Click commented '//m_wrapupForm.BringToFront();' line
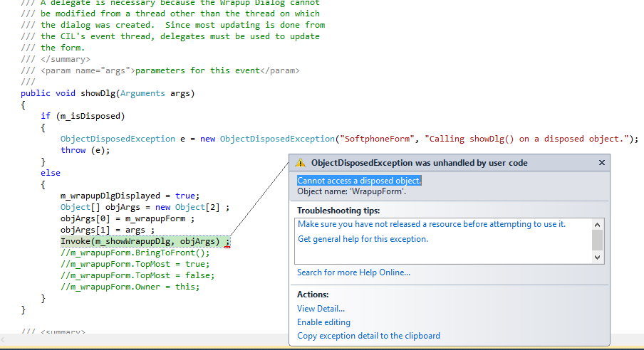Image resolution: width=644 pixels, height=350 pixels. pyautogui.click(x=135, y=253)
